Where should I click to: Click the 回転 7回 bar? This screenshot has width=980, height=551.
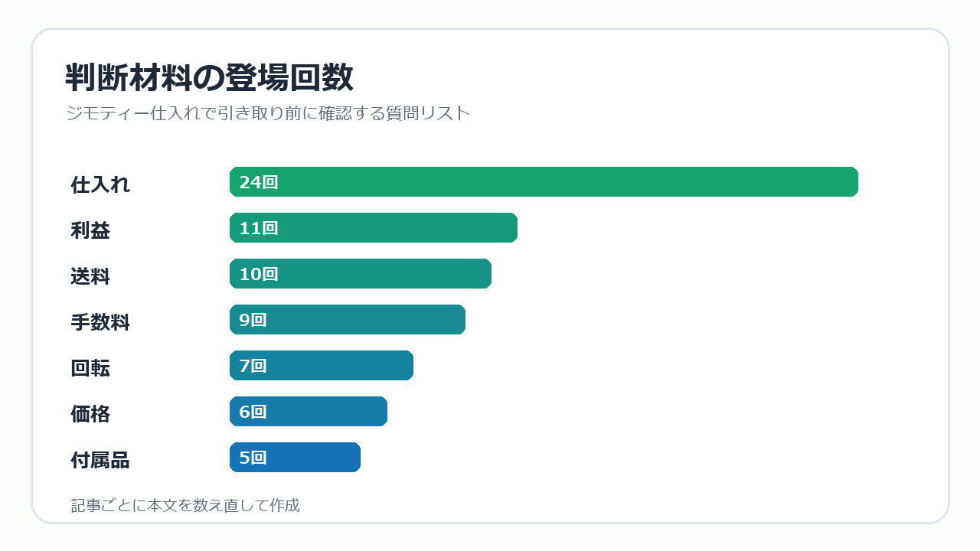coord(322,366)
